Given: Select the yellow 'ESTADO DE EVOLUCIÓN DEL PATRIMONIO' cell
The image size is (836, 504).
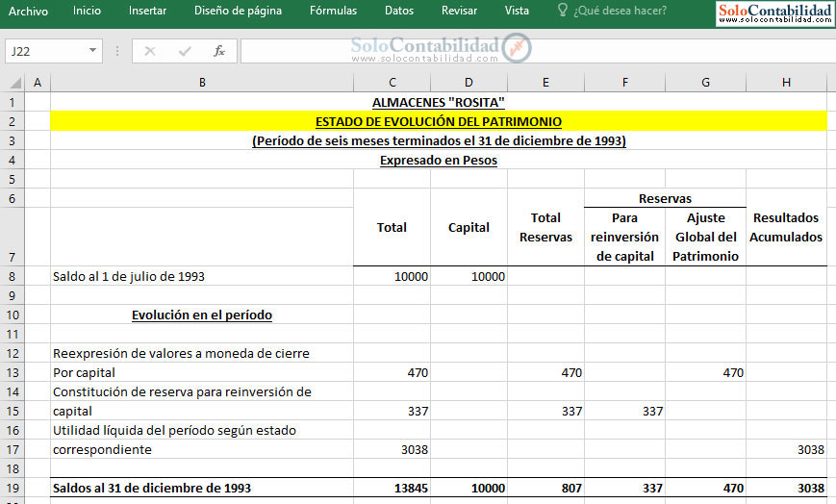Looking at the screenshot, I should [x=438, y=121].
